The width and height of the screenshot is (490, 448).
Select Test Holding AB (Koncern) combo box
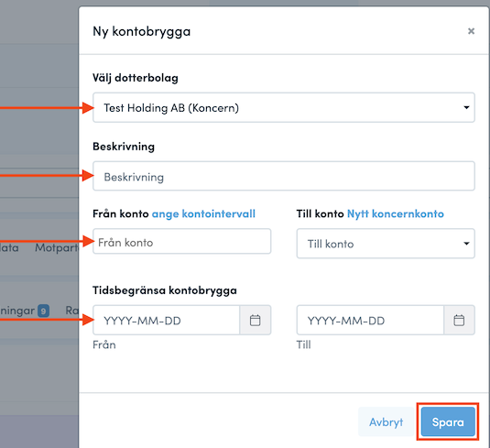pyautogui.click(x=284, y=107)
